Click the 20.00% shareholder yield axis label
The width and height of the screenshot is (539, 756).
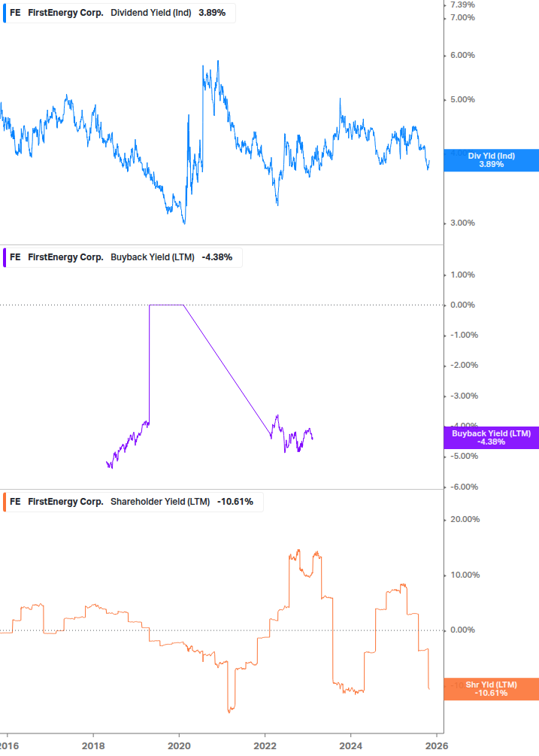(465, 520)
